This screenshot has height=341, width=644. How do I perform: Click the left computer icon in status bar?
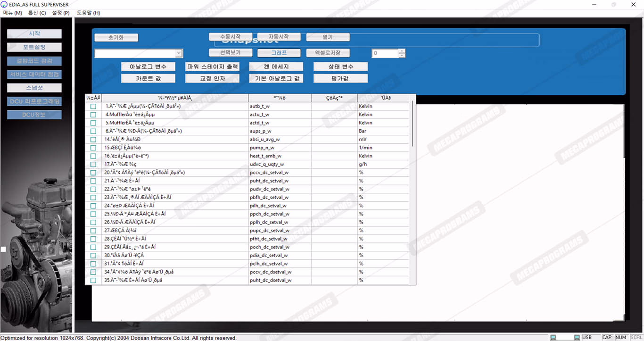(553, 337)
